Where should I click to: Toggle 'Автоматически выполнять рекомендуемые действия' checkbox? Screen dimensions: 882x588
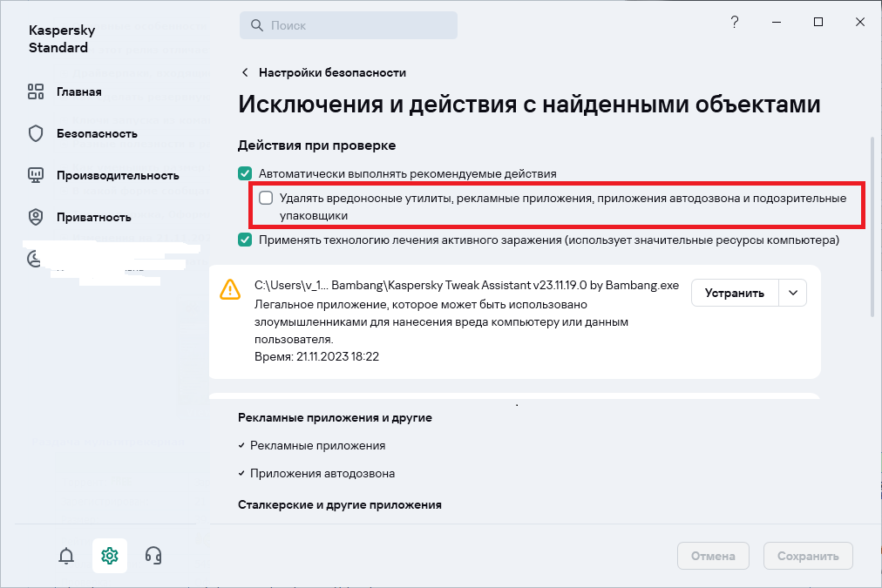point(245,173)
